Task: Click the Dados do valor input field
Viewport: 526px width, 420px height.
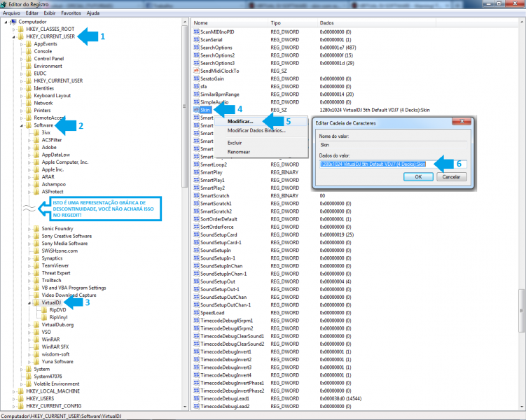Action: tap(392, 164)
